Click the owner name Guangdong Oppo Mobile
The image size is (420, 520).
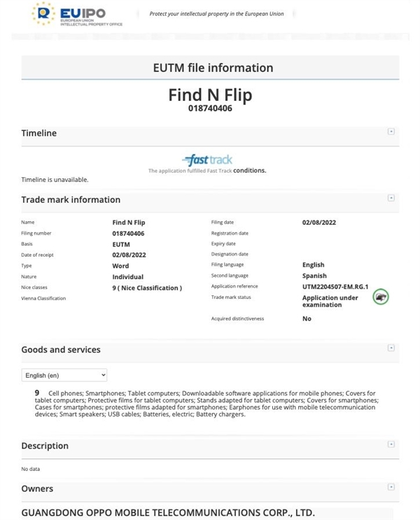[168, 512]
